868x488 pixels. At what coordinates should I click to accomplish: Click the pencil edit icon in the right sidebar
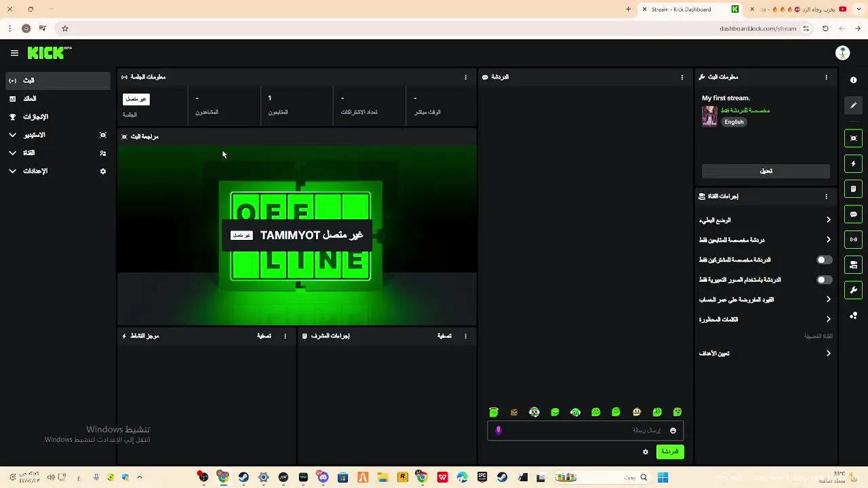(x=853, y=105)
